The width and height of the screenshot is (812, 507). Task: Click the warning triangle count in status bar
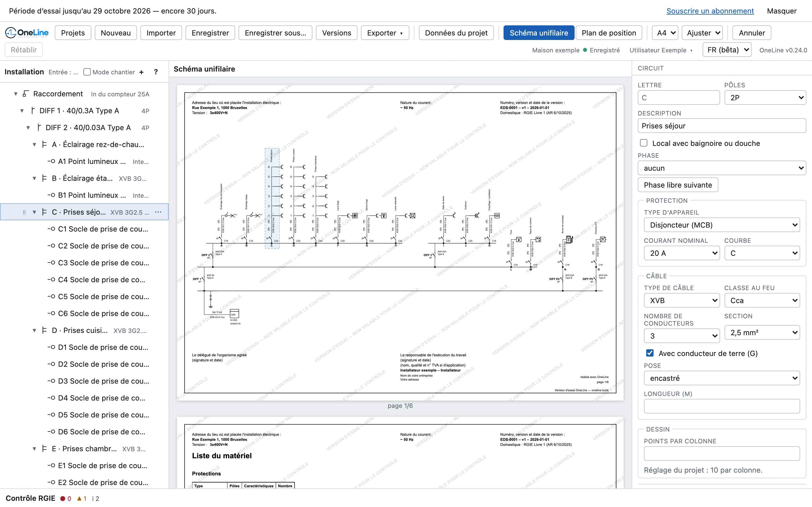point(82,499)
